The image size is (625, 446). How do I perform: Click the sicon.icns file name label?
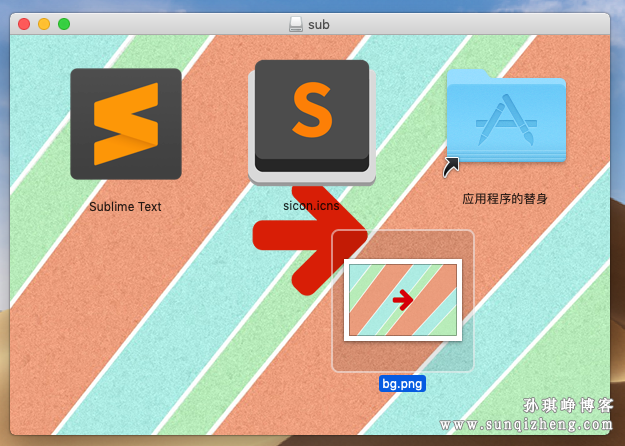(x=311, y=206)
